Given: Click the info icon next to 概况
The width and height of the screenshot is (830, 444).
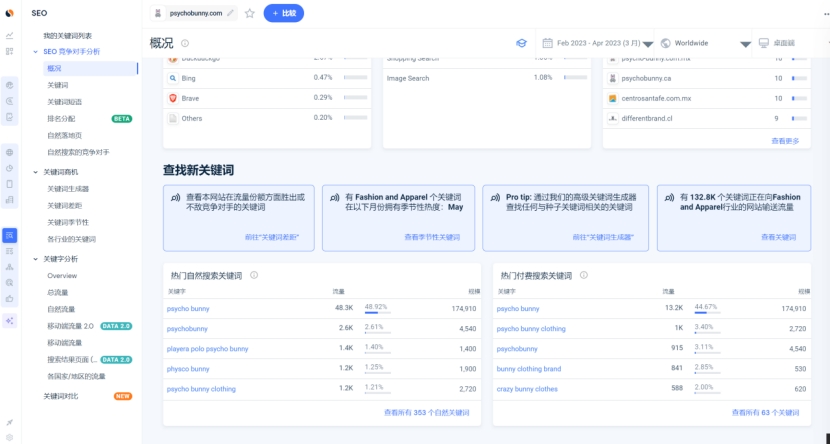Looking at the screenshot, I should coord(185,43).
